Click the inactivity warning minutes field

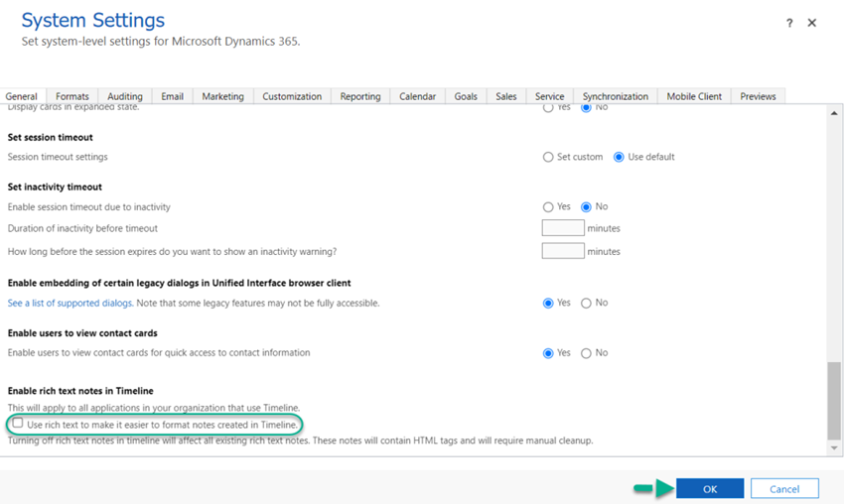coord(563,251)
